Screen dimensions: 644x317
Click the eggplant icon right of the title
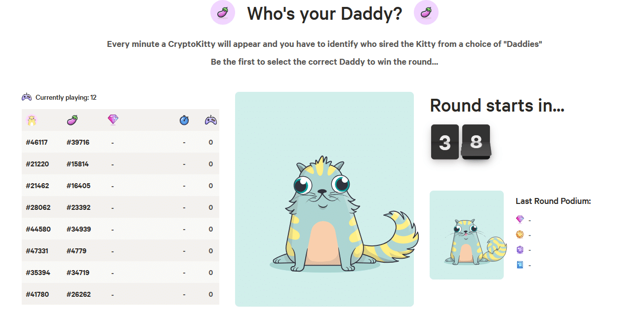click(426, 13)
